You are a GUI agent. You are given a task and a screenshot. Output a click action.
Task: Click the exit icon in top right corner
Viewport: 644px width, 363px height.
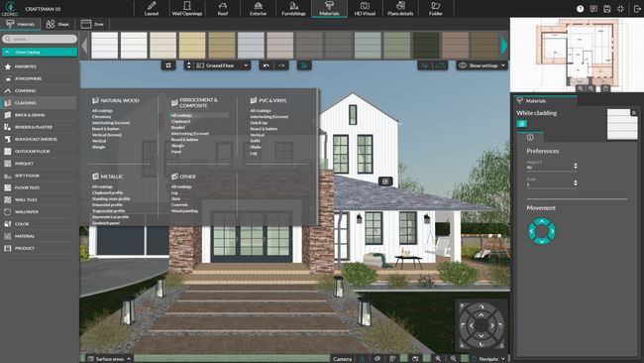pos(637,9)
